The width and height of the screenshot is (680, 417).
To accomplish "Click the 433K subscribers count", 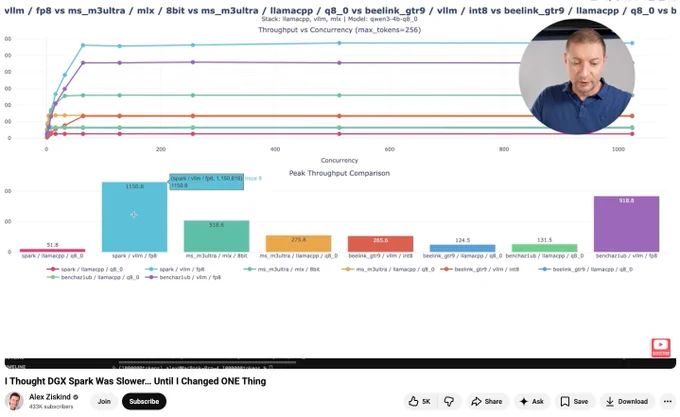I will (x=51, y=407).
